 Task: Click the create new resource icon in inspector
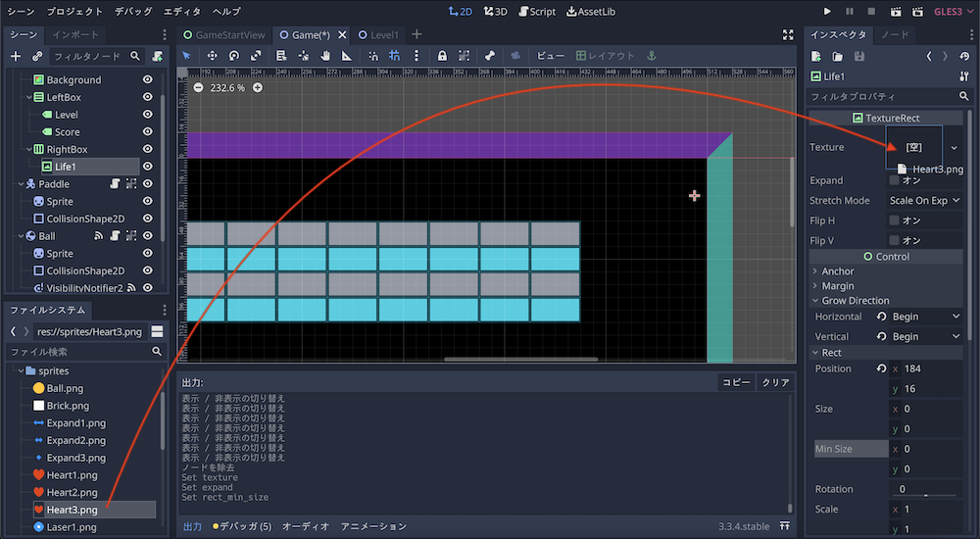816,56
